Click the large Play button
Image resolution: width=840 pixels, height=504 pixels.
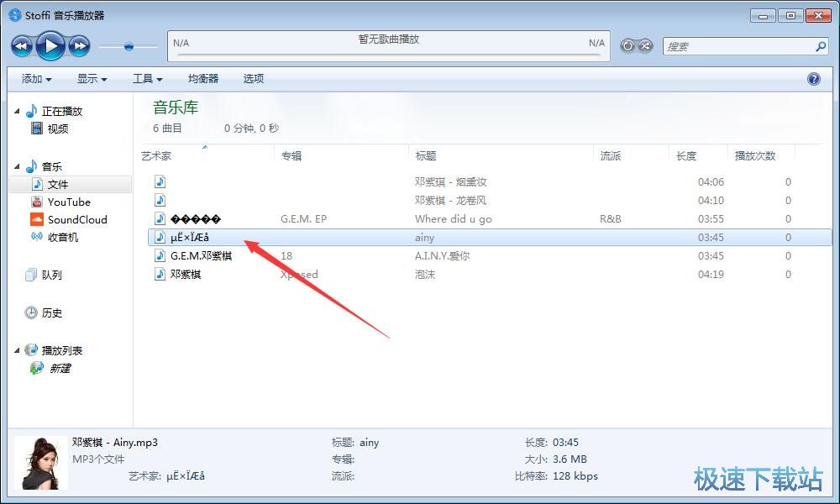click(x=50, y=45)
